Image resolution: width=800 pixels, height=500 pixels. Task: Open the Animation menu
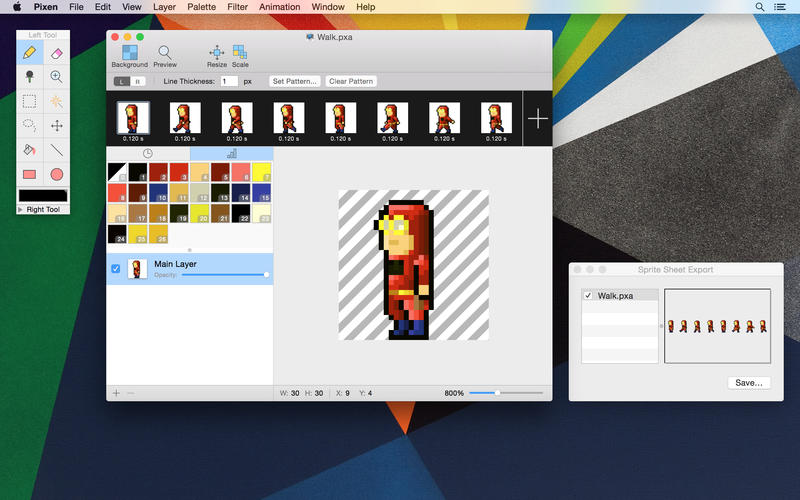279,7
